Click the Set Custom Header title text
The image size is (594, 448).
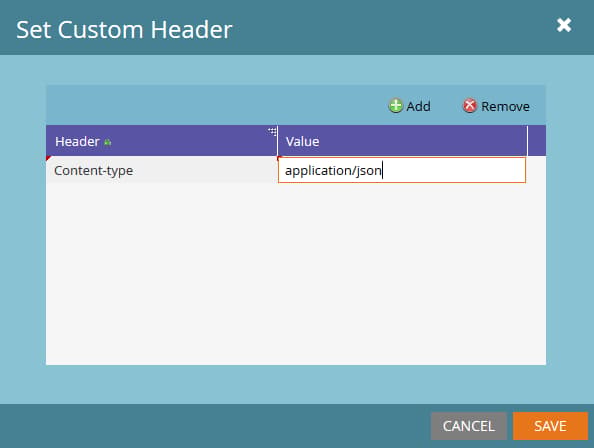[x=124, y=30]
